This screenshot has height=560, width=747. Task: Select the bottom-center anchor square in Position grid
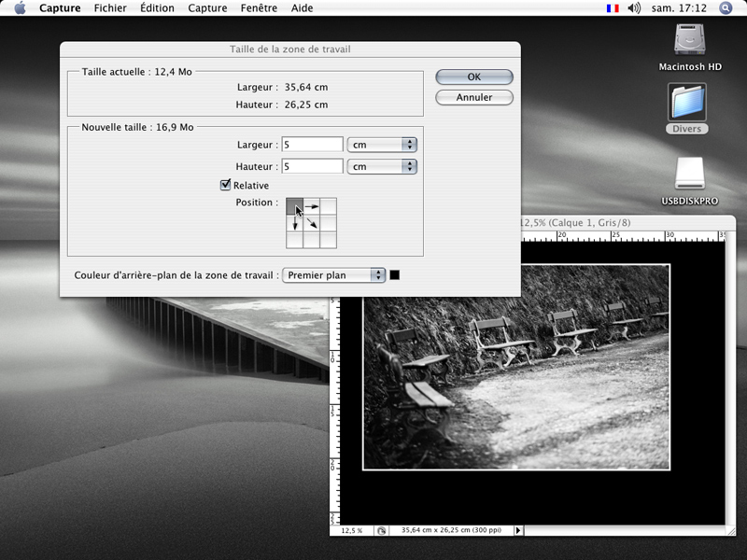pos(312,240)
